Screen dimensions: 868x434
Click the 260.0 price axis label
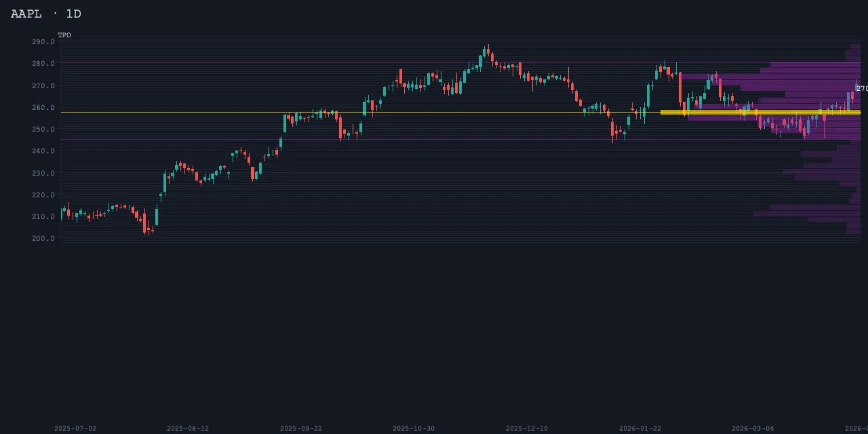[43, 108]
